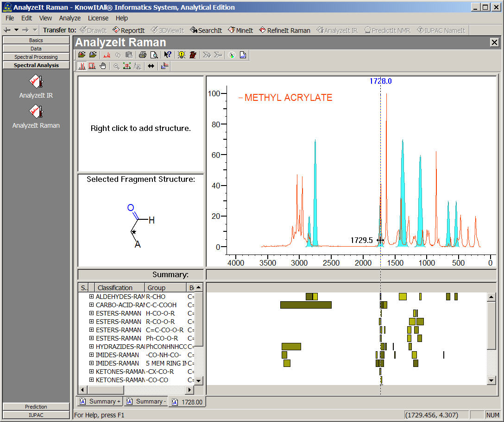The image size is (504, 422).
Task: Expand the ESTERS-RAMAN Ph-CO-O-R row
Action: point(91,338)
